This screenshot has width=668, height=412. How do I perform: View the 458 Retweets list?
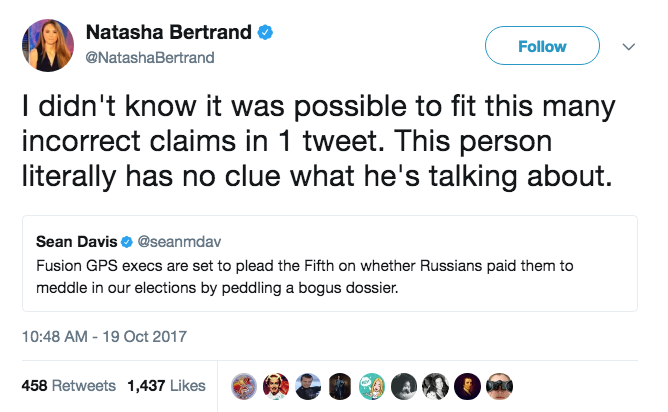click(x=69, y=386)
